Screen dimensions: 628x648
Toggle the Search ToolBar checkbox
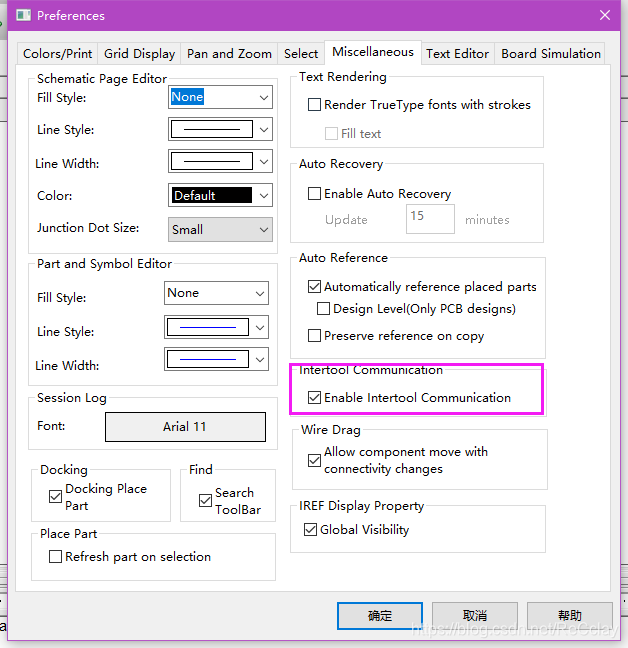pyautogui.click(x=205, y=500)
